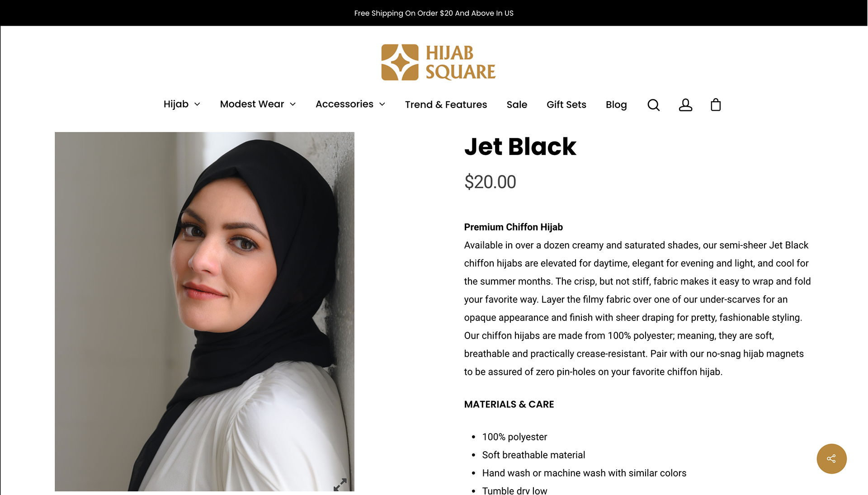868x495 pixels.
Task: Open the Hijab menu item
Action: click(x=176, y=104)
